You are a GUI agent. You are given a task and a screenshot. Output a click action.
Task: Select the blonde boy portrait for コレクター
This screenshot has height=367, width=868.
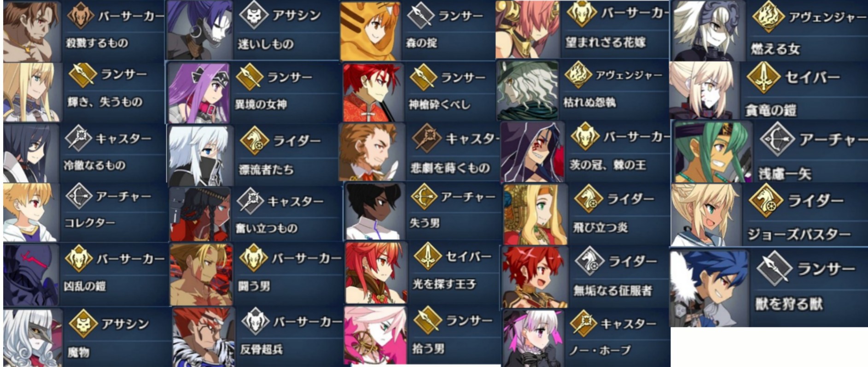coord(30,212)
